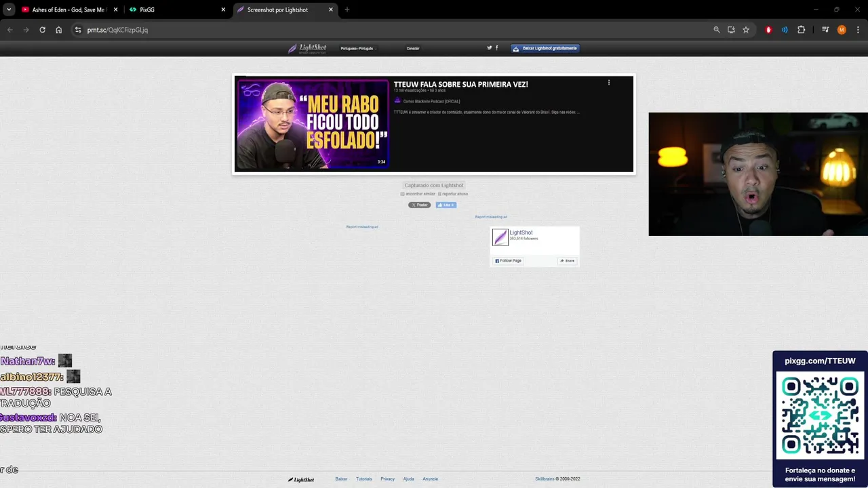Open the media control music icon

[825, 30]
